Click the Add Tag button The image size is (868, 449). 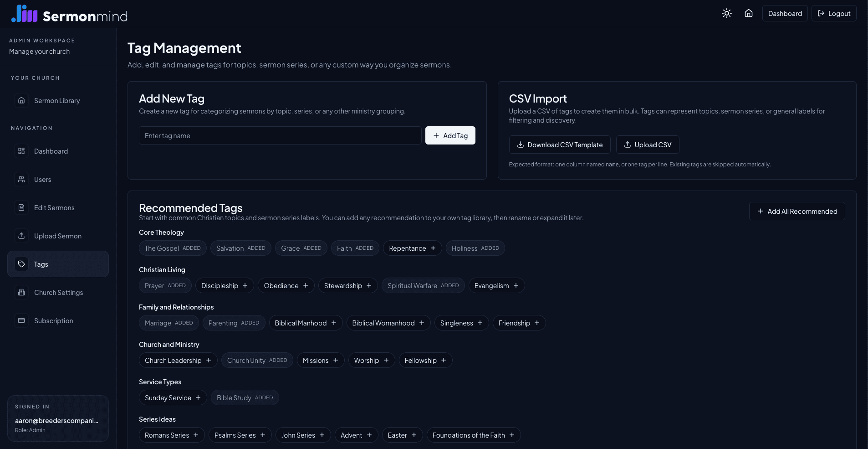coord(450,135)
